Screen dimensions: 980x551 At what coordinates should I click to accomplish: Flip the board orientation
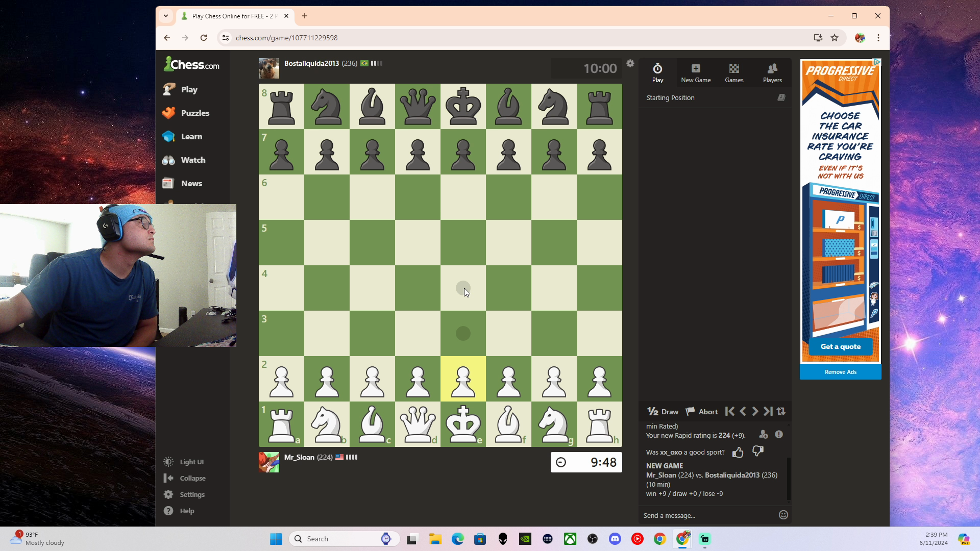pyautogui.click(x=781, y=411)
